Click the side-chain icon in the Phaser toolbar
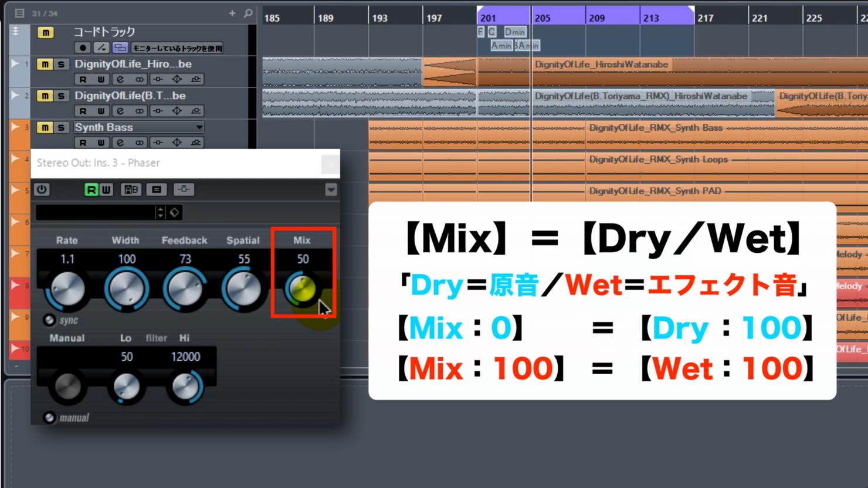Image resolution: width=868 pixels, height=488 pixels. click(184, 189)
